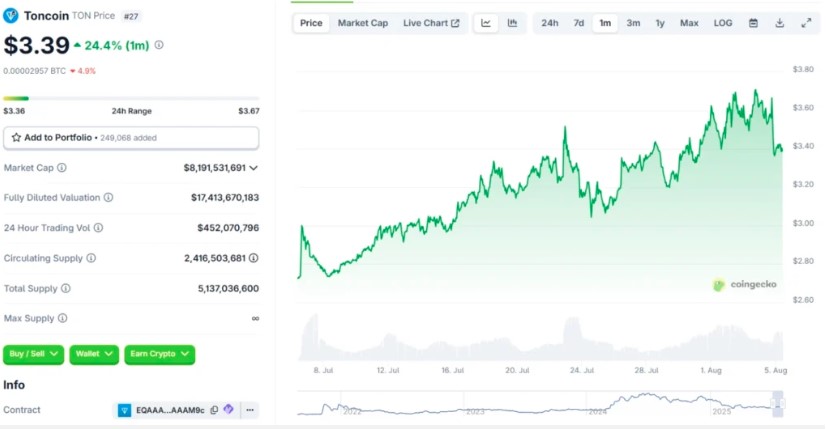This screenshot has height=429, width=826.
Task: Set chart range to 7d
Action: tap(578, 23)
